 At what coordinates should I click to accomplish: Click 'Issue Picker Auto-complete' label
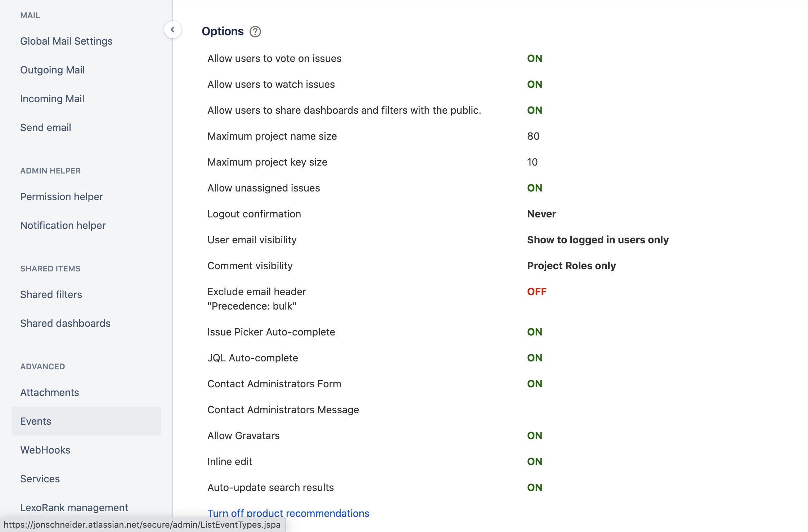pos(271,332)
